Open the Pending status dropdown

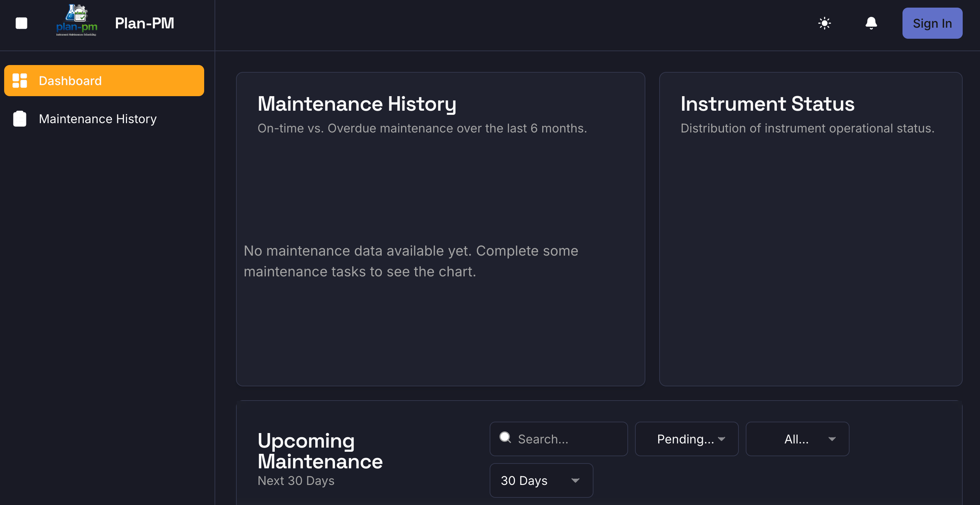tap(686, 439)
